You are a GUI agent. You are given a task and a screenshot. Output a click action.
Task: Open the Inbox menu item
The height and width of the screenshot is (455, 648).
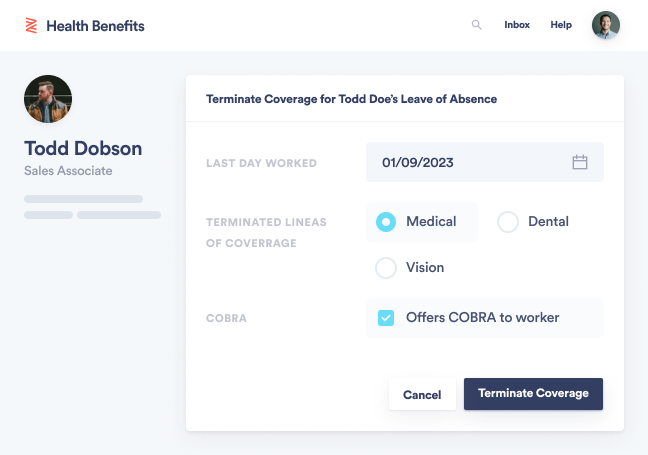517,25
